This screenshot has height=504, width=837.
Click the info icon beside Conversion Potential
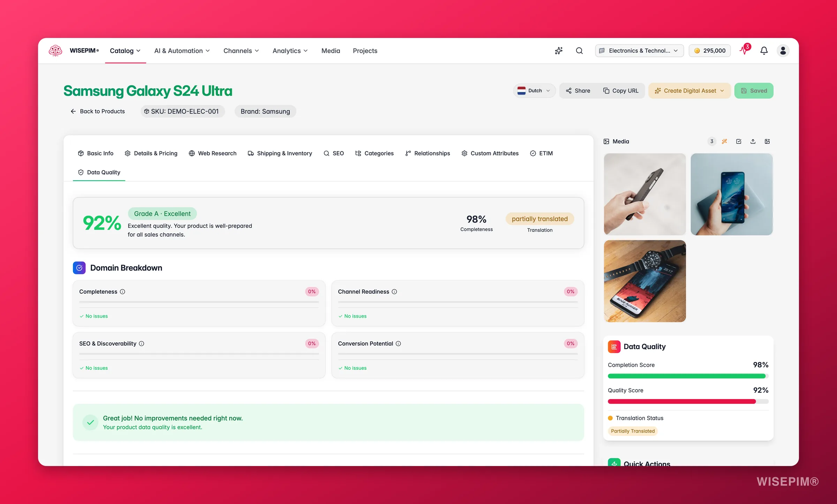pos(398,344)
